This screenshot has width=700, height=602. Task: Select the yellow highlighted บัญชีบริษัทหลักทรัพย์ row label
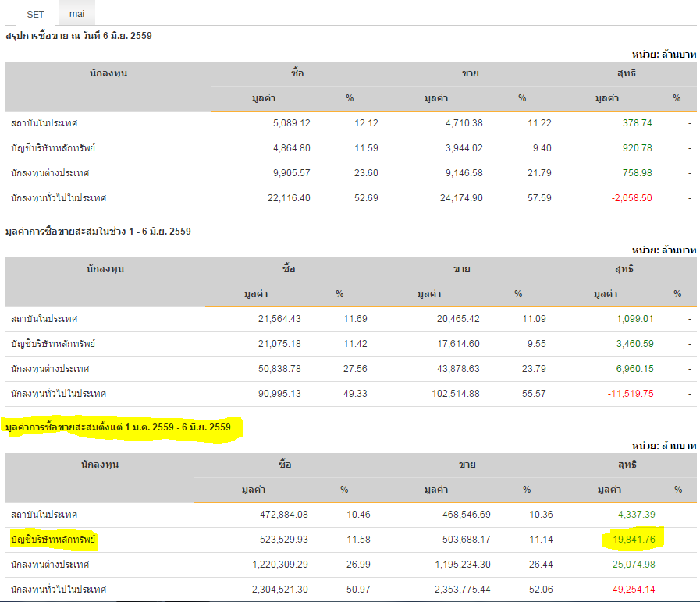(53, 539)
